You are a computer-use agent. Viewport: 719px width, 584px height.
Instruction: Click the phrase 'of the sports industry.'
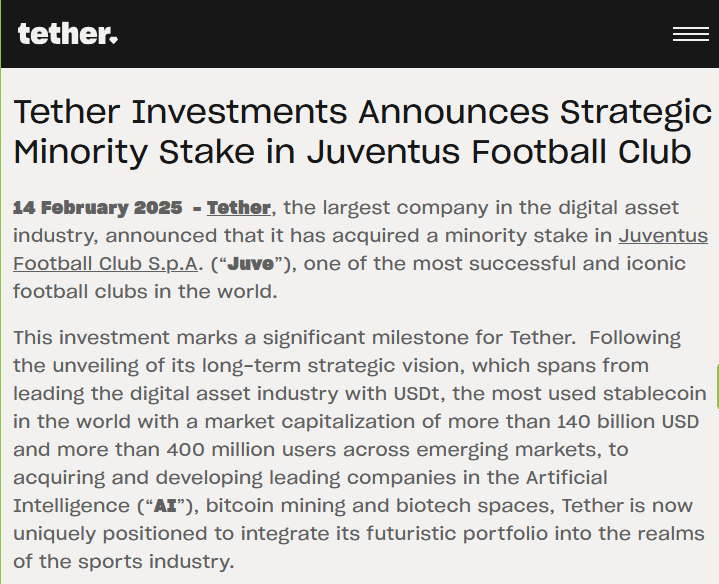click(124, 562)
